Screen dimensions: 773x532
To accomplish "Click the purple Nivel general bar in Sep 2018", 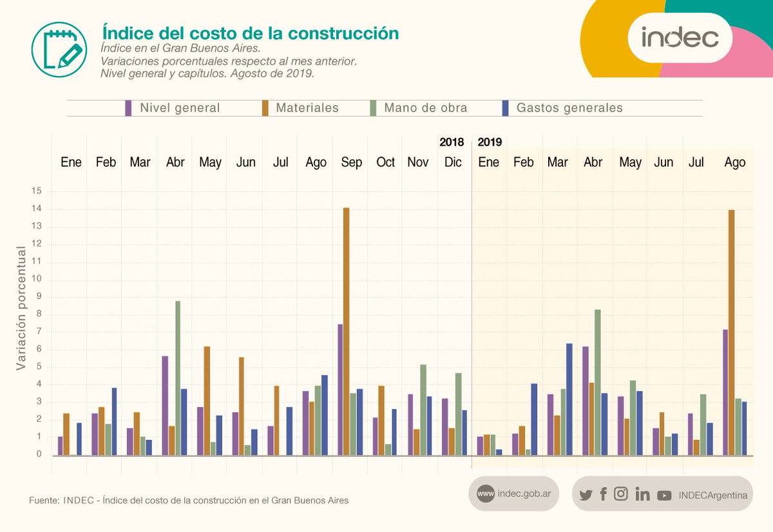I will (x=339, y=389).
